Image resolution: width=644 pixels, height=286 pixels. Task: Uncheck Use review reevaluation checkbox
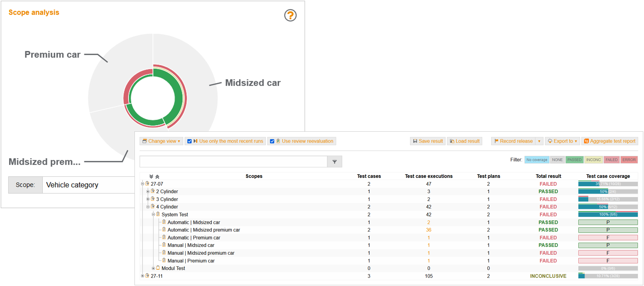pos(272,141)
